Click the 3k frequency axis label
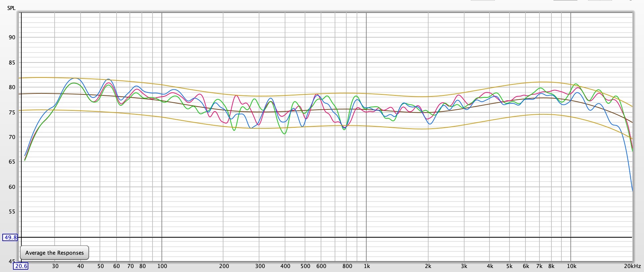644x272 pixels. click(x=464, y=266)
